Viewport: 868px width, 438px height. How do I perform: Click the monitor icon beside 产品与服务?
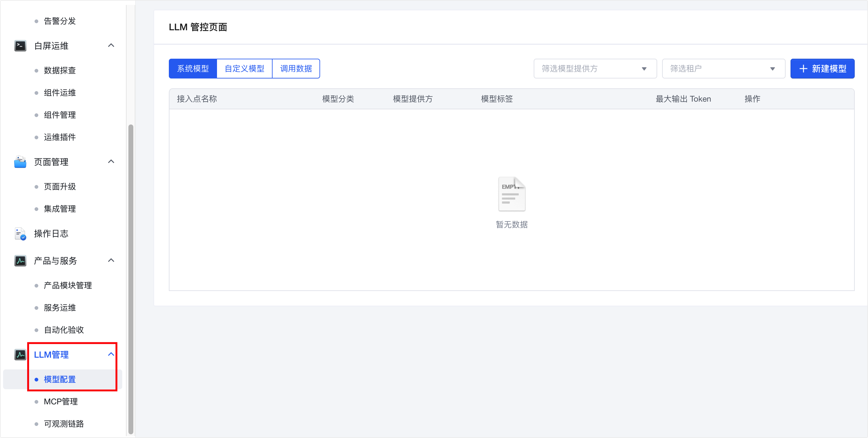[x=20, y=261]
